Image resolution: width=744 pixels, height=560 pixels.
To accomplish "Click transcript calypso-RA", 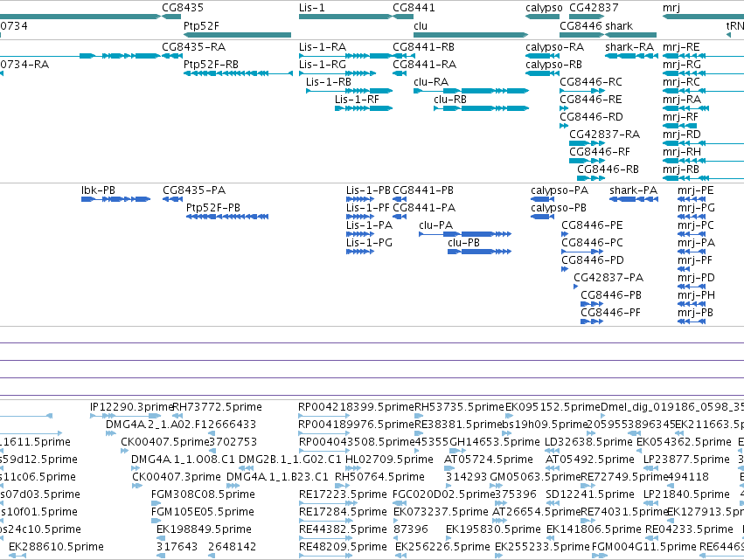I will [554, 47].
